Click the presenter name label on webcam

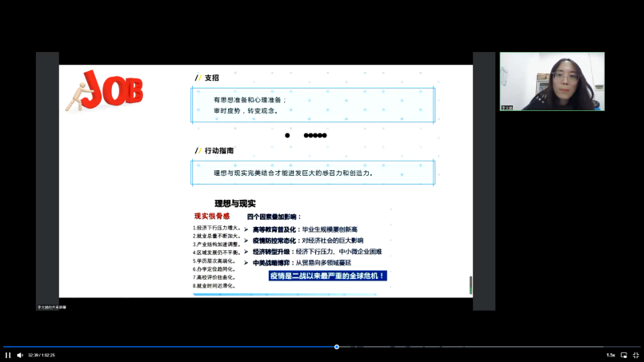(x=507, y=107)
